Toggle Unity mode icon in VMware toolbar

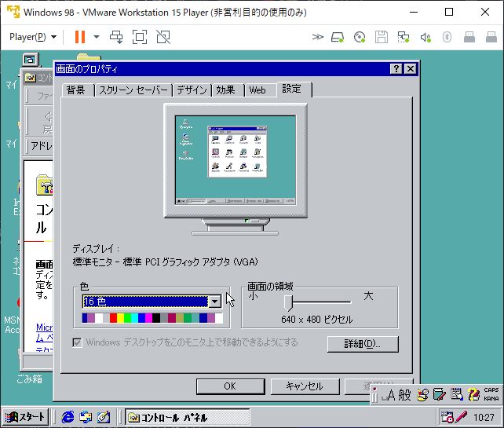pos(163,37)
